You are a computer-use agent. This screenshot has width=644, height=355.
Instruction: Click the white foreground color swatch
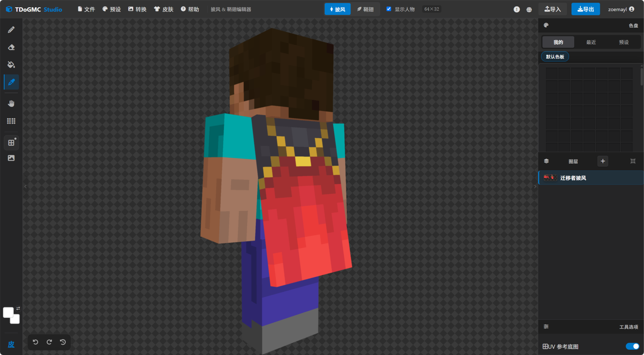[x=8, y=312]
